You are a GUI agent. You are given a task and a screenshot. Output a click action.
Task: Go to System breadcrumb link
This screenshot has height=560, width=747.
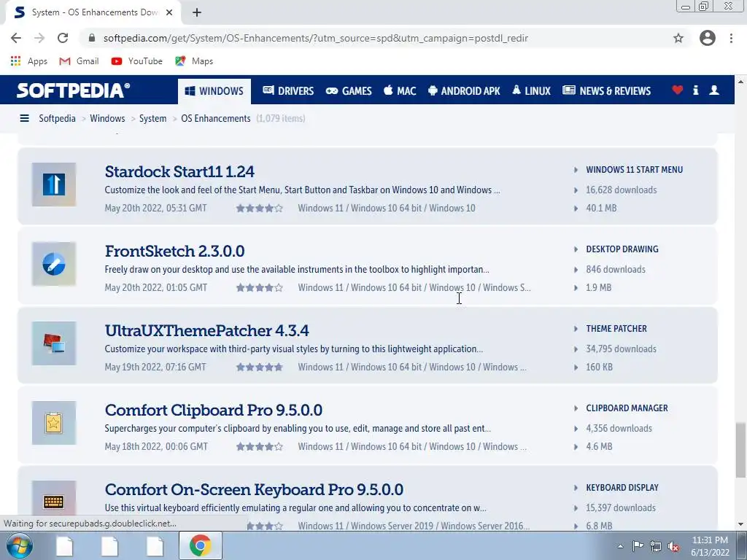tap(152, 118)
